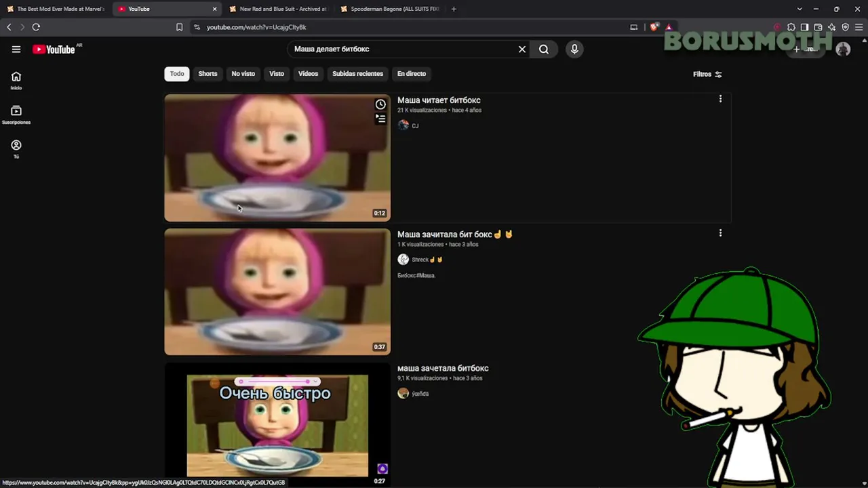Open video title маша зачетала битбокс
The height and width of the screenshot is (488, 868).
[x=443, y=369]
